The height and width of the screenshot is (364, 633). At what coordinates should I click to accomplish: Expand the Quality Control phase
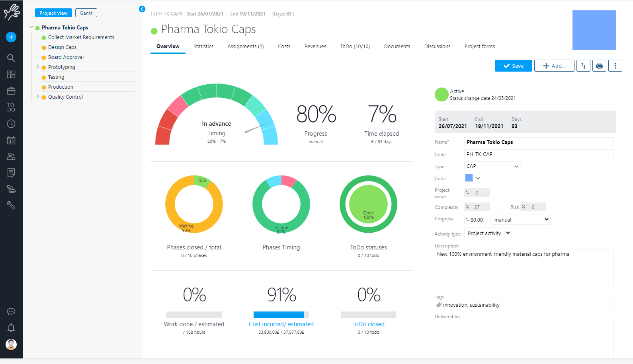38,97
